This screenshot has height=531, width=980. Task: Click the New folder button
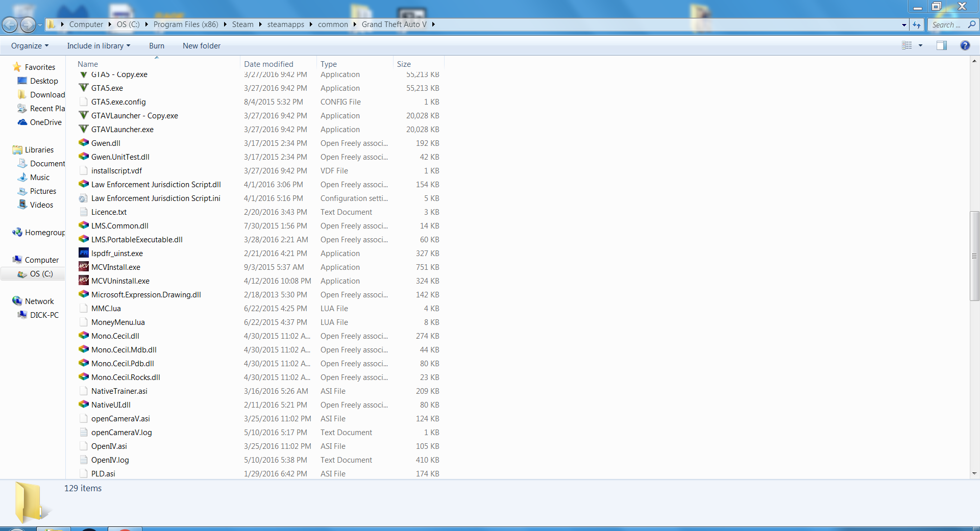pyautogui.click(x=202, y=46)
